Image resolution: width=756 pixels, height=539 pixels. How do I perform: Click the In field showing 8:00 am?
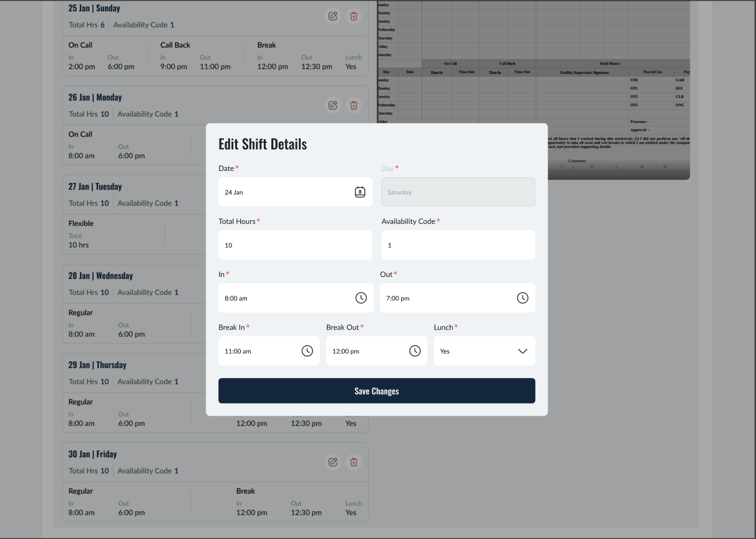click(287, 298)
